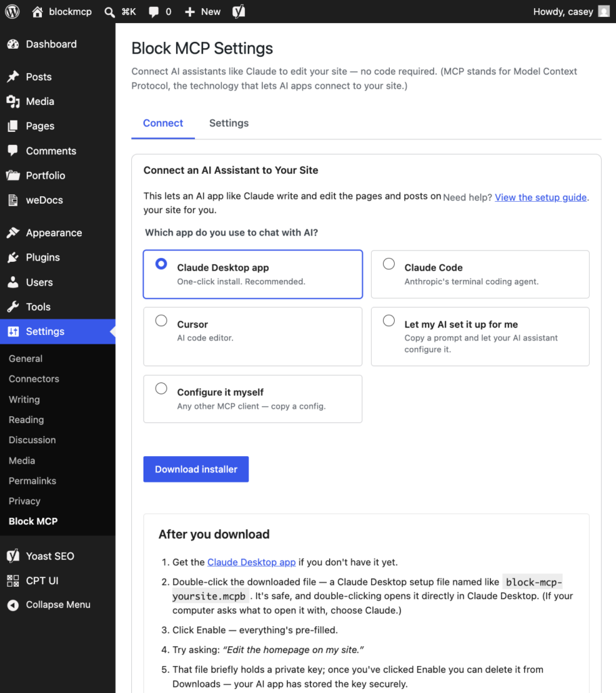Click New in the admin bar
The height and width of the screenshot is (693, 616).
[x=211, y=12]
